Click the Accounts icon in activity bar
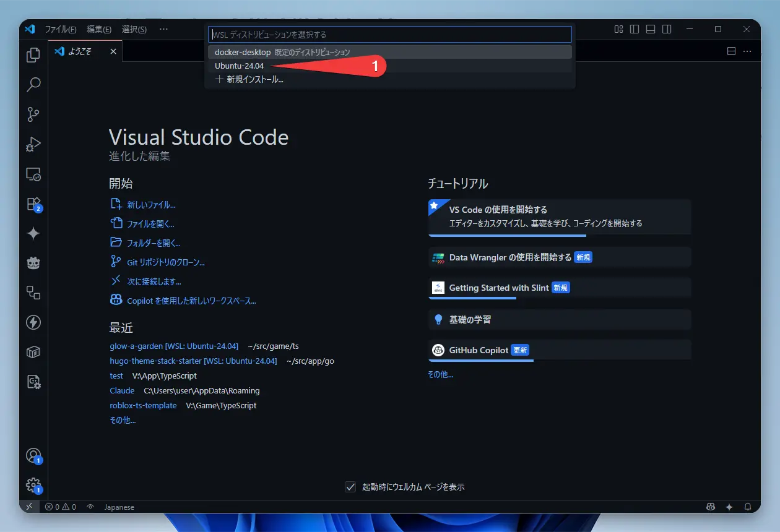The image size is (780, 532). pos(33,456)
